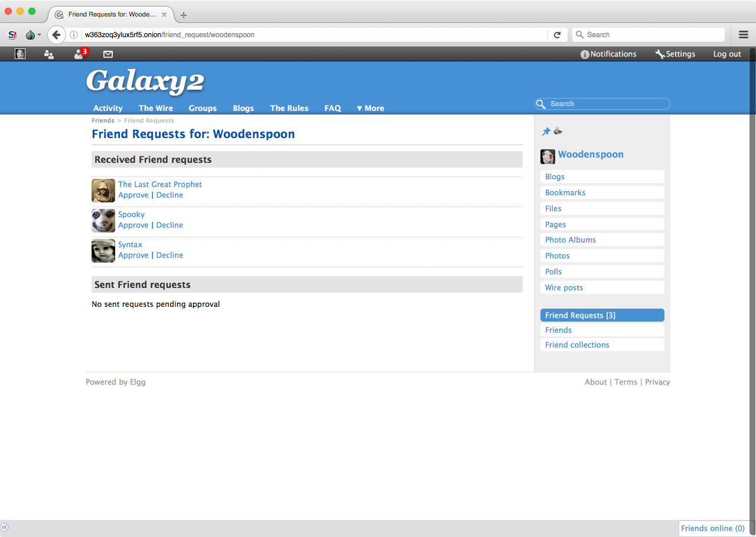The height and width of the screenshot is (537, 756).
Task: Click the whistle report icon in sidebar
Action: coord(558,132)
